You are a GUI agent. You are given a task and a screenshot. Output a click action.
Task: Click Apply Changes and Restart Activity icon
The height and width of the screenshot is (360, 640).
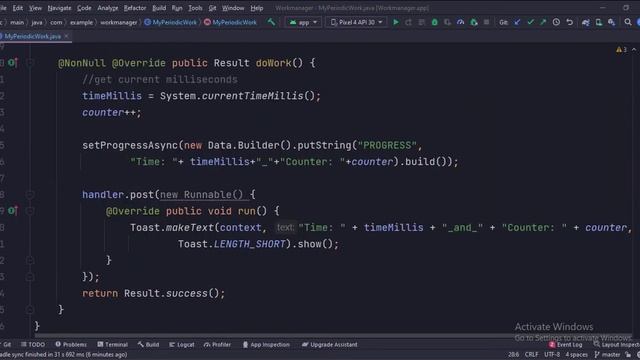coord(408,22)
